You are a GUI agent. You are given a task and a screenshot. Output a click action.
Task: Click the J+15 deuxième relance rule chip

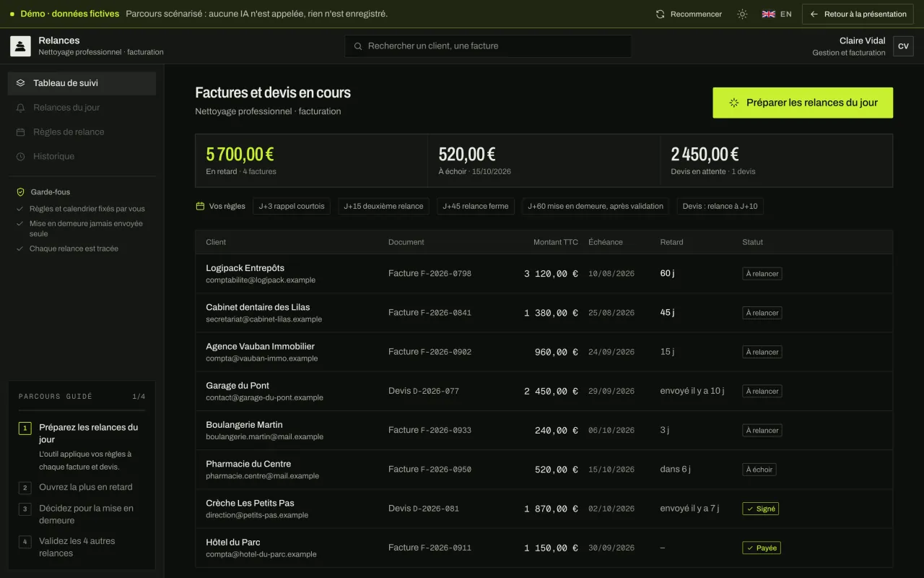(x=383, y=206)
